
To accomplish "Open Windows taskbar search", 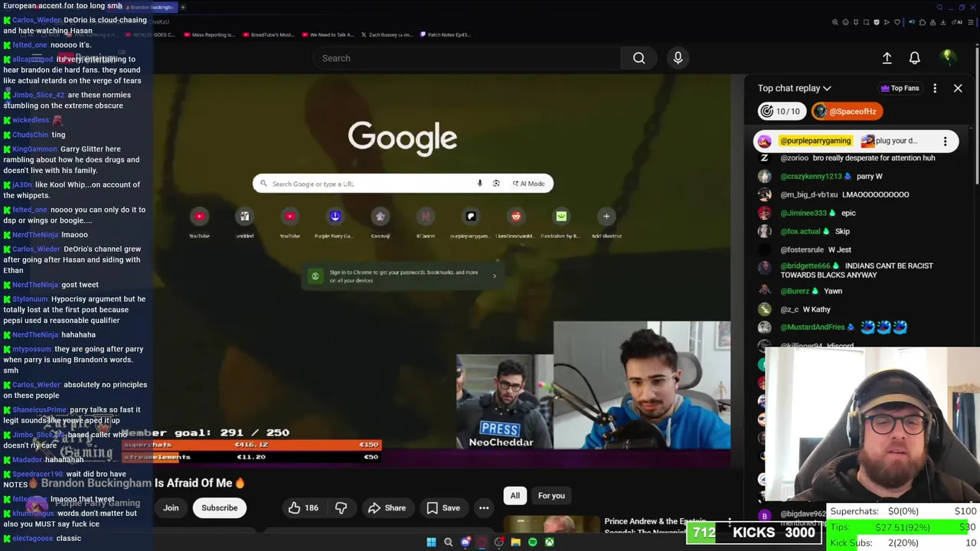I will (x=449, y=543).
